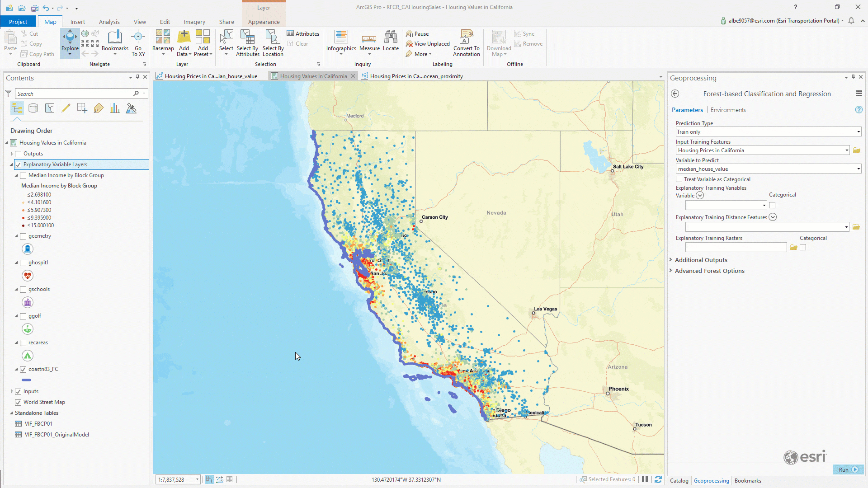The image size is (868, 488).
Task: Check Treat Variable as Categorical
Action: tap(679, 179)
